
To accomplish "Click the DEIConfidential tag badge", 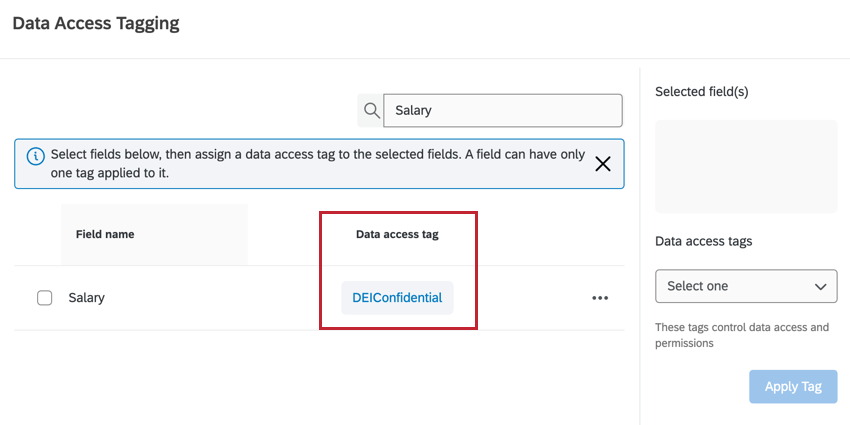I will pos(397,298).
